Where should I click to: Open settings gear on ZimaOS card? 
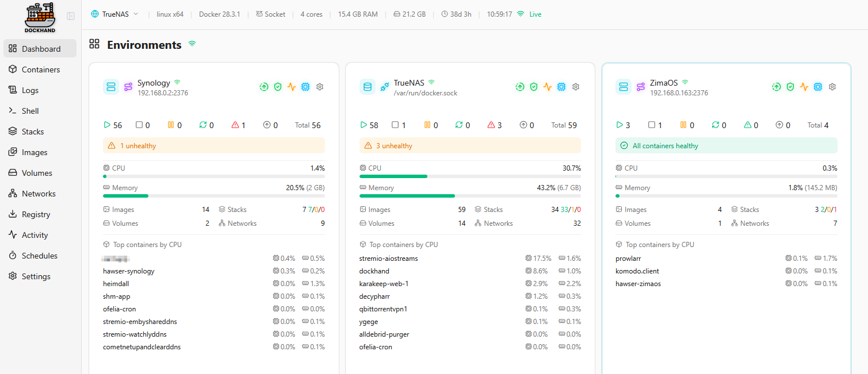pos(832,87)
